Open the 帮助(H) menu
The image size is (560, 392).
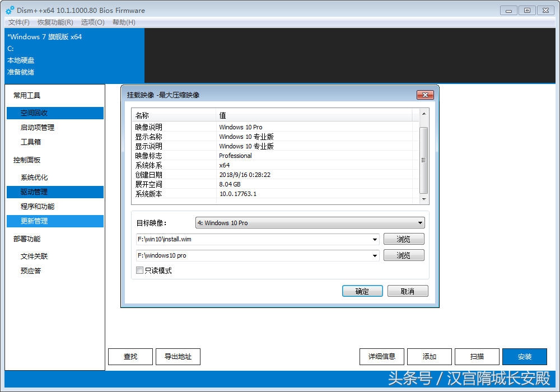point(124,22)
